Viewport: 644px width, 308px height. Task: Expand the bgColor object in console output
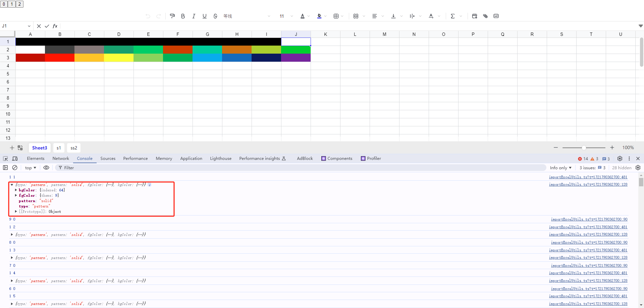(16, 190)
